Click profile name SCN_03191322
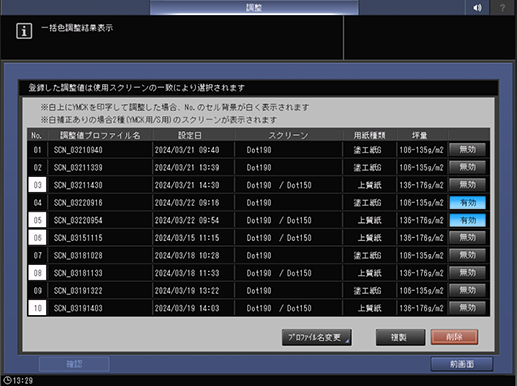The height and width of the screenshot is (386, 517). [x=78, y=291]
